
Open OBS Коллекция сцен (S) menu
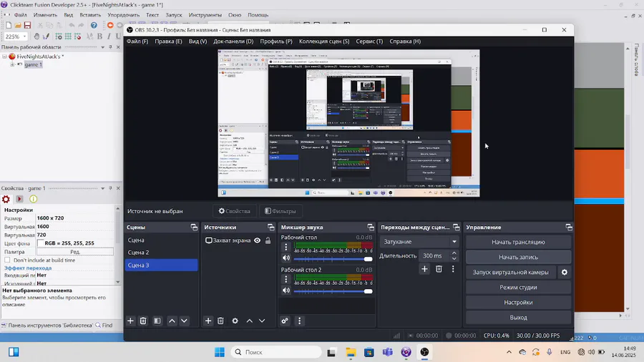coord(324,41)
